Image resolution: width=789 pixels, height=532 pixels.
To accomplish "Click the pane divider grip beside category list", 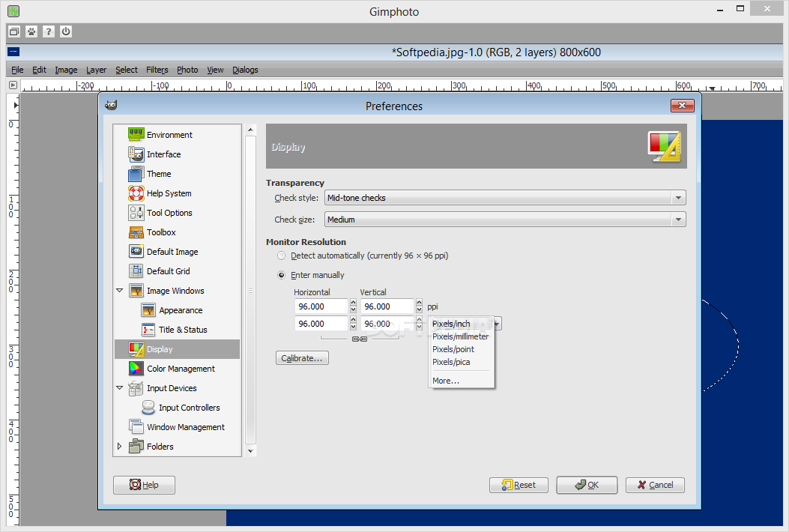I will (x=250, y=291).
